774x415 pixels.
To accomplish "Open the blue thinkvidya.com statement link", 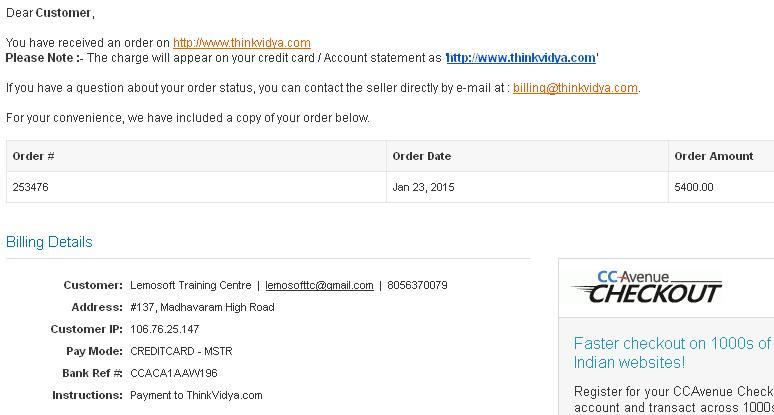I will click(x=521, y=58).
